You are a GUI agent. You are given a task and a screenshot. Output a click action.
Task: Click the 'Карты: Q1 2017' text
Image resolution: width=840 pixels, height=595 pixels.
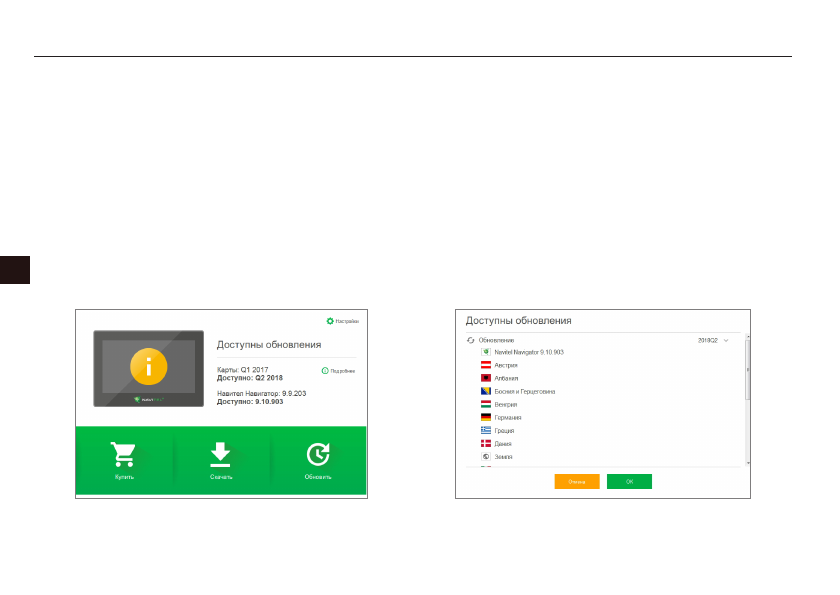[x=242, y=370]
